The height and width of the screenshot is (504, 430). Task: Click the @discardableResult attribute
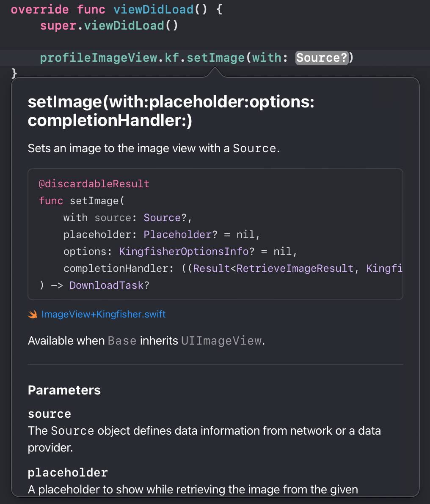click(x=94, y=184)
